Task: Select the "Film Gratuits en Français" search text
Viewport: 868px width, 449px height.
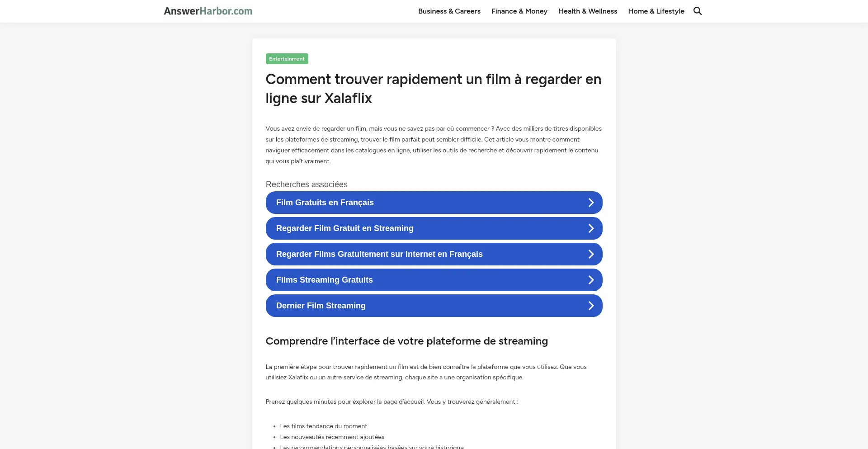Action: tap(325, 203)
